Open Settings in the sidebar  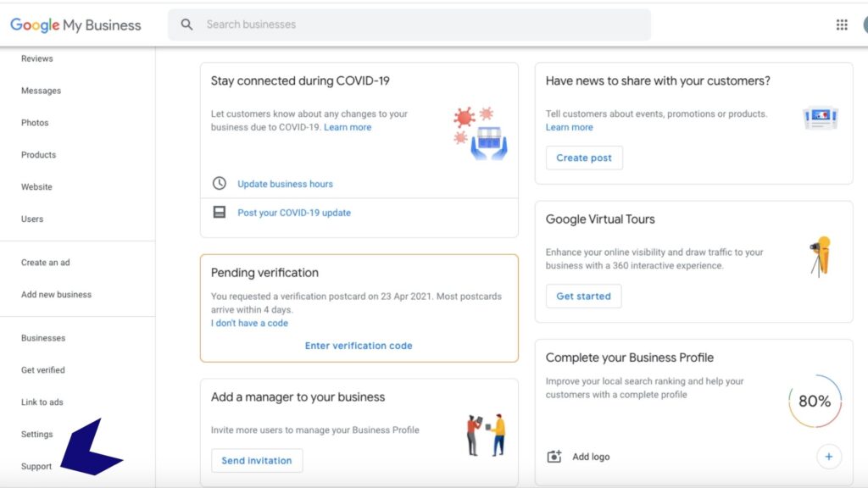click(37, 435)
